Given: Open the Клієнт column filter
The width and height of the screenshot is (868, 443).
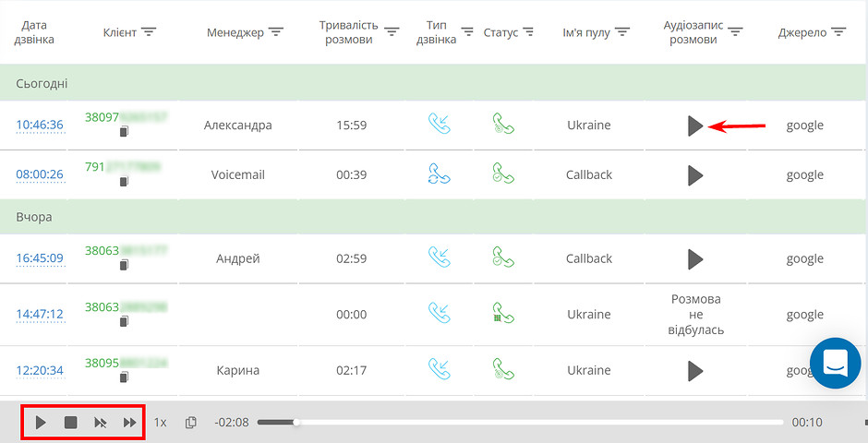Looking at the screenshot, I should coord(149,32).
